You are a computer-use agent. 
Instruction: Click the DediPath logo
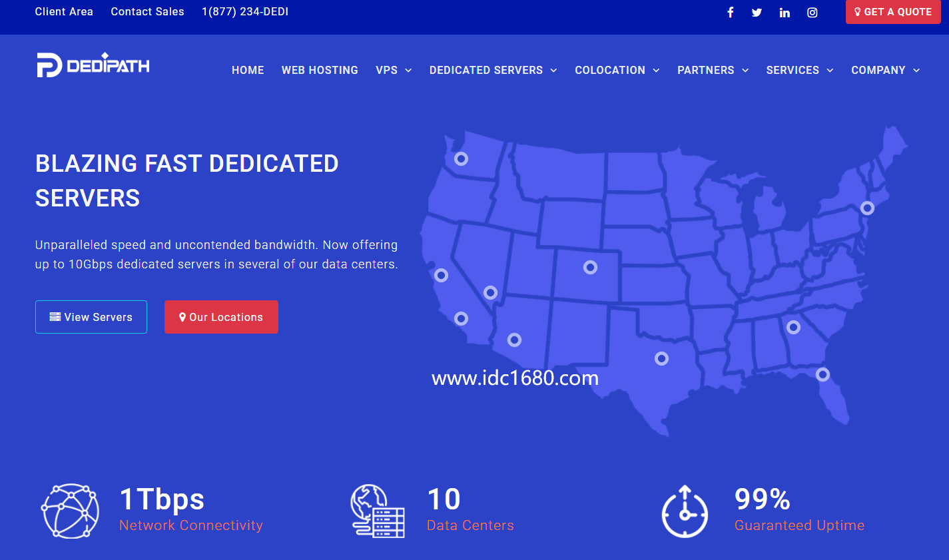pos(93,65)
